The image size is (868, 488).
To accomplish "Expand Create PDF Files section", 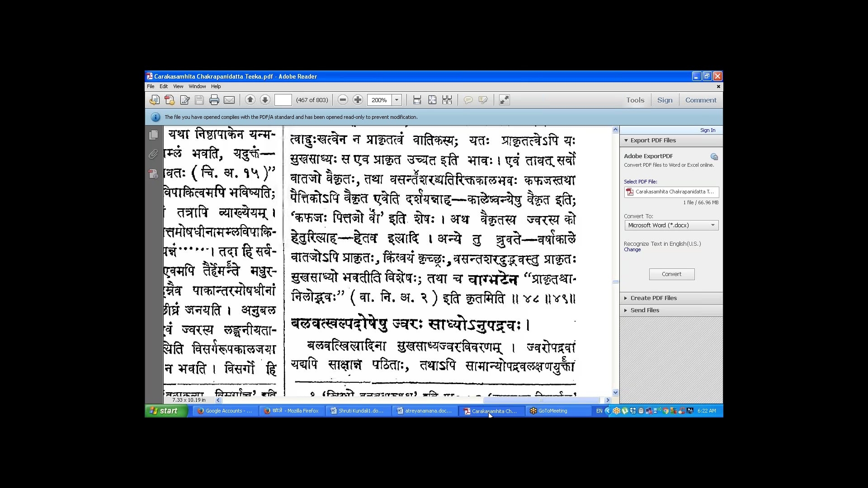I will point(653,298).
